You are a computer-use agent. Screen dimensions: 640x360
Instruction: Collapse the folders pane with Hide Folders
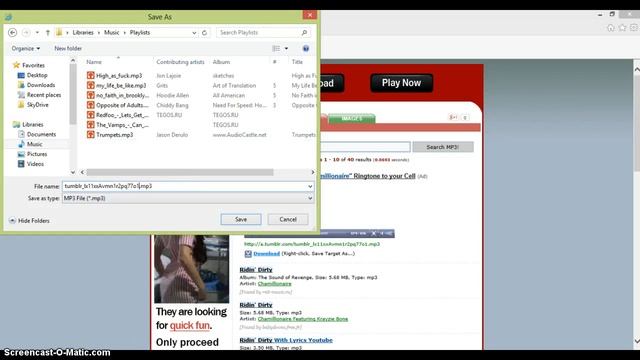(x=29, y=220)
